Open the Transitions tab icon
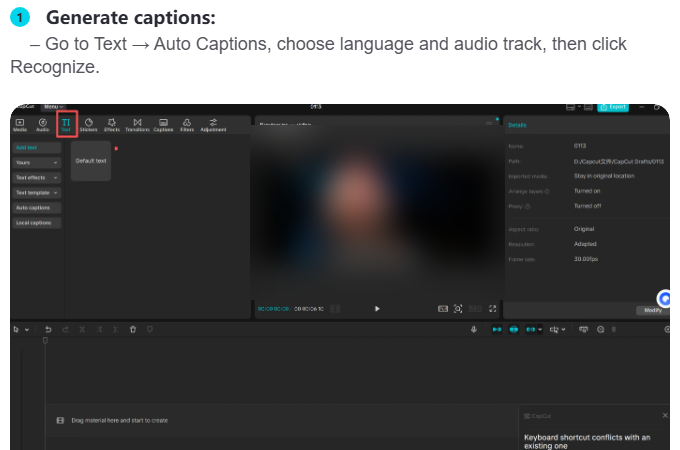The image size is (680, 450). (137, 125)
